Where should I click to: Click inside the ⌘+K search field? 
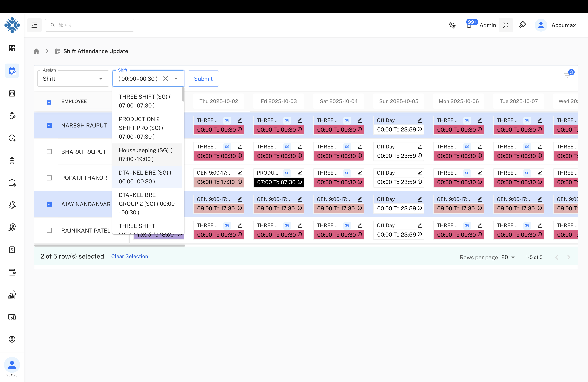click(x=89, y=25)
